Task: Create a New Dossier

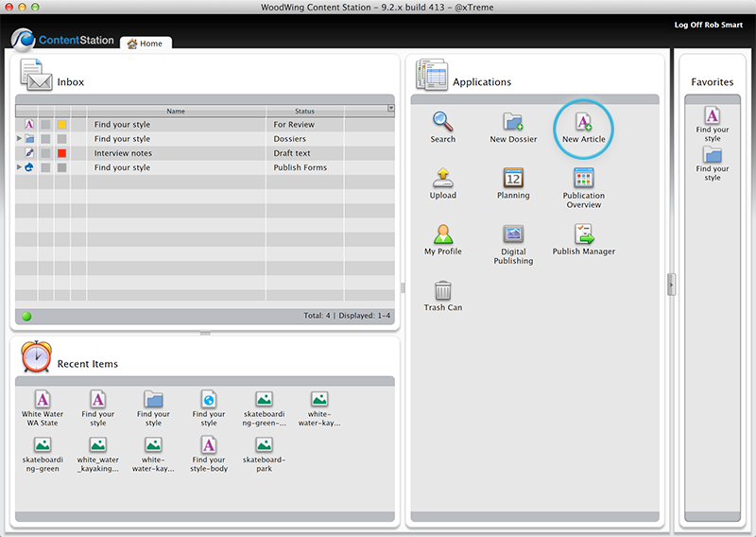Action: tap(513, 128)
